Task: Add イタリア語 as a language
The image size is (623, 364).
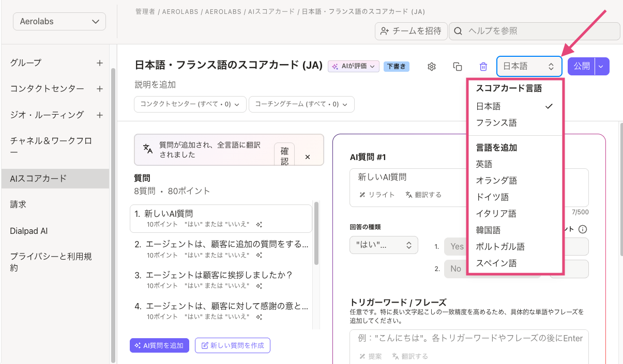Action: click(514, 214)
